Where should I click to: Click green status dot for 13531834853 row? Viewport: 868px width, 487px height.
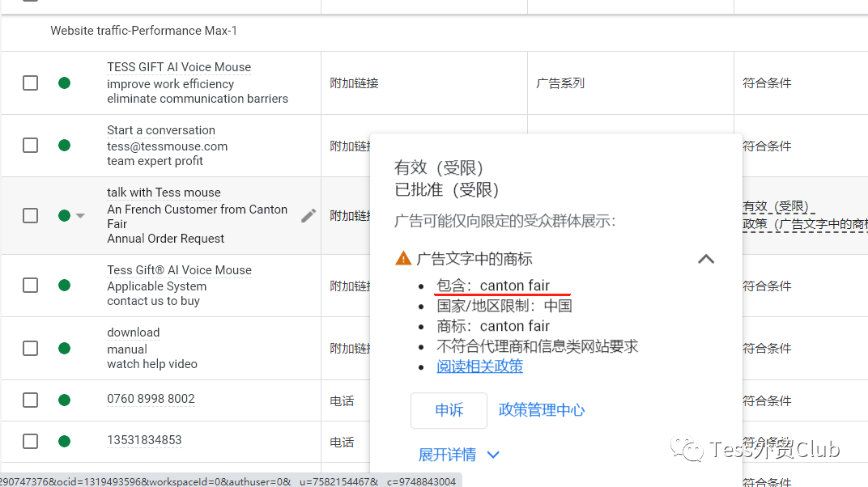64,441
